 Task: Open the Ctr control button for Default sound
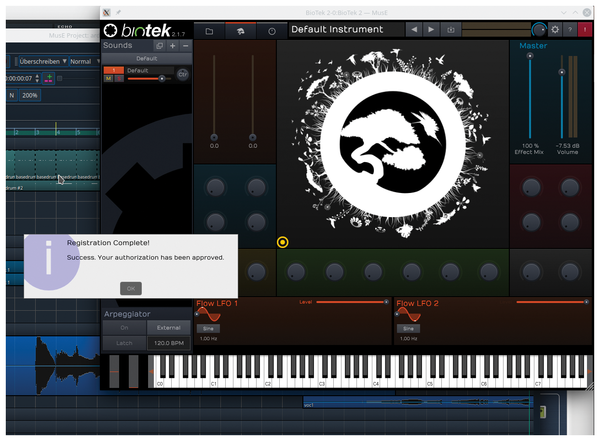(183, 74)
